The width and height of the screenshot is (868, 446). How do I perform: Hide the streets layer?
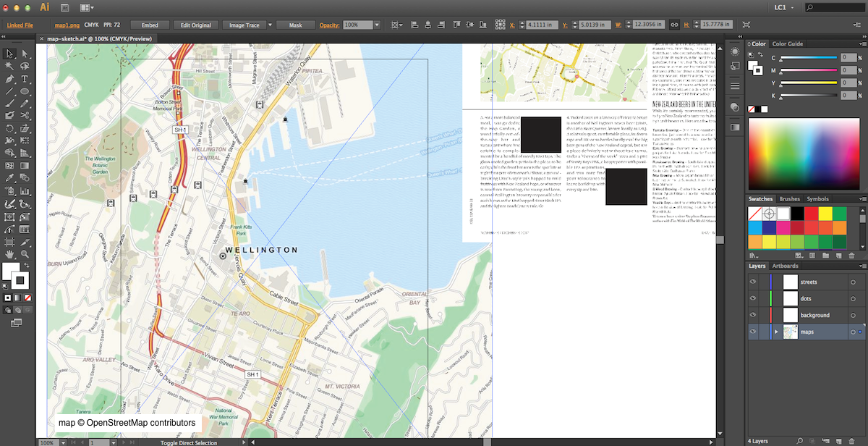tap(754, 282)
